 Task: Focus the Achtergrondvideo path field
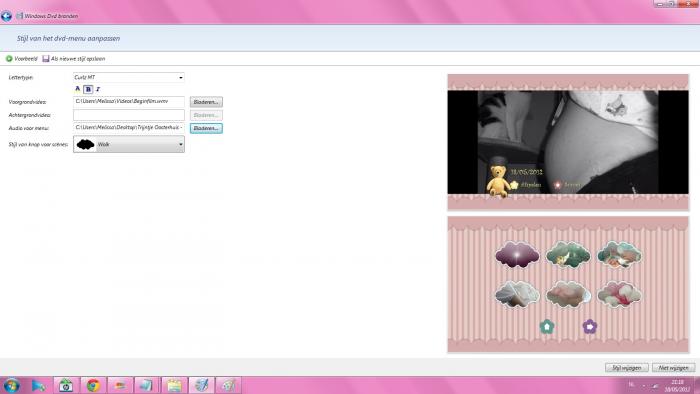pyautogui.click(x=129, y=115)
